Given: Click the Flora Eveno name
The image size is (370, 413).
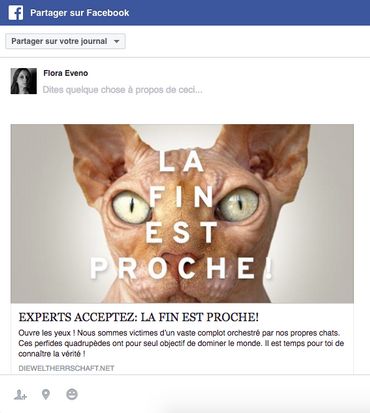Looking at the screenshot, I should (66, 73).
